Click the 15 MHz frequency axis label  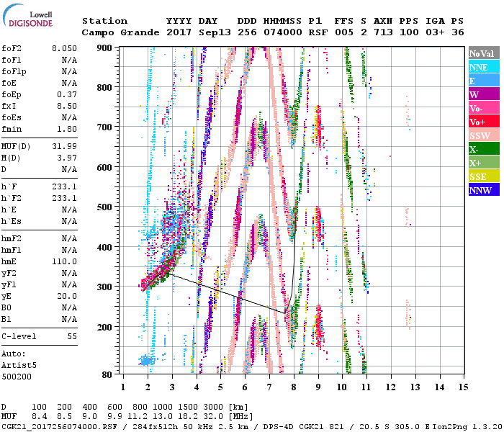click(464, 387)
